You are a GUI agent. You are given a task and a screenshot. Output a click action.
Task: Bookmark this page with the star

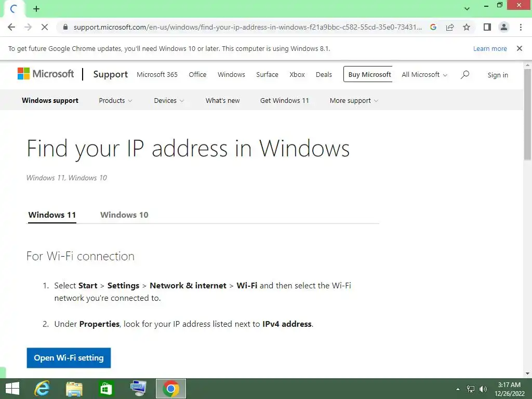[467, 27]
